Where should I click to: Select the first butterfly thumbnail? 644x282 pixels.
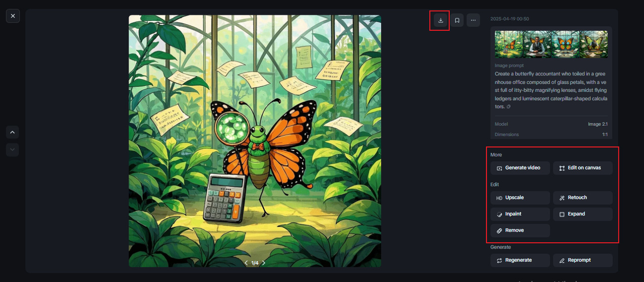[509, 44]
